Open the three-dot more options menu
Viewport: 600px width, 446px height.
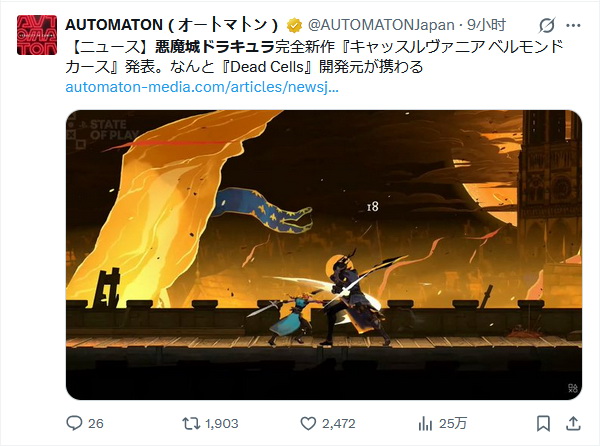point(573,26)
